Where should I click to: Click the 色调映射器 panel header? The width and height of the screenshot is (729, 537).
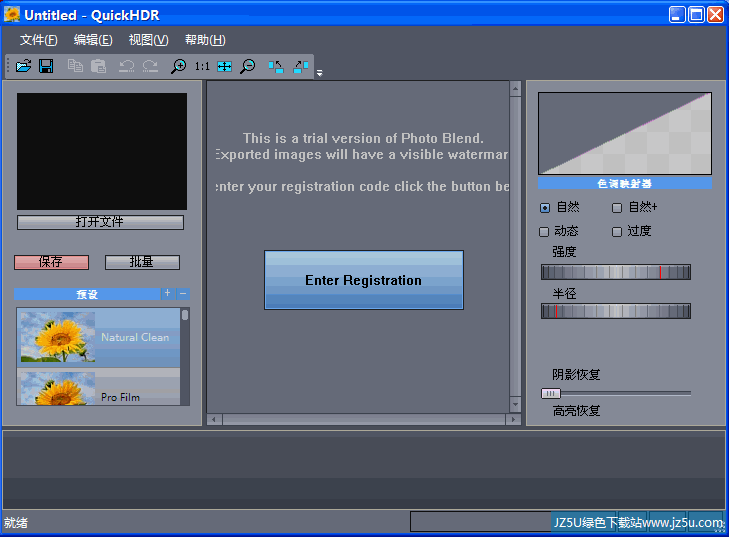pyautogui.click(x=625, y=183)
